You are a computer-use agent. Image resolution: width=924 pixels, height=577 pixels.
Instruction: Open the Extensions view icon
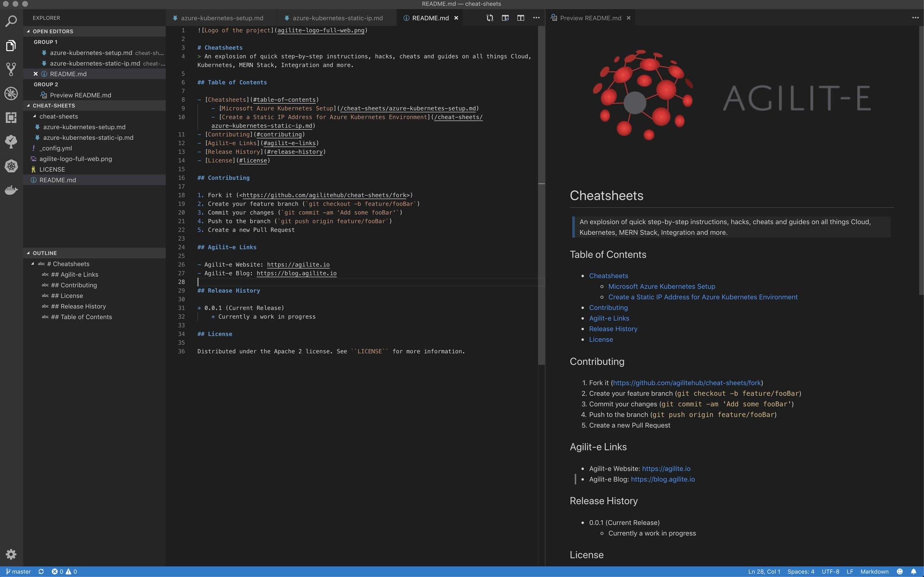click(x=11, y=117)
